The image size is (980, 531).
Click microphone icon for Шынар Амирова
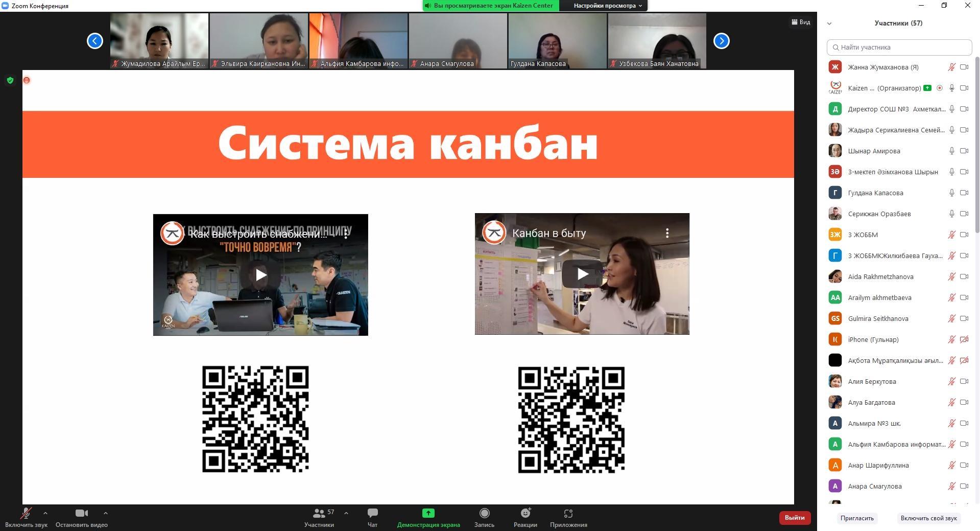952,151
